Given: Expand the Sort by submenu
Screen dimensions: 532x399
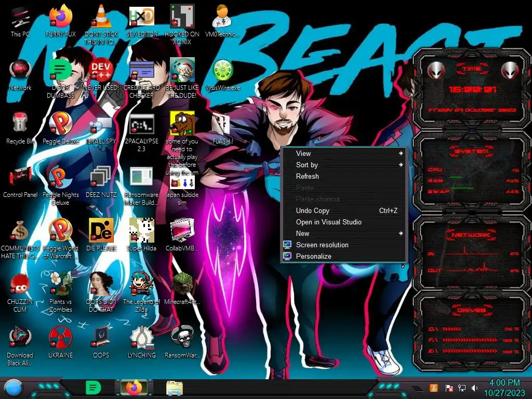Looking at the screenshot, I should 344,165.
